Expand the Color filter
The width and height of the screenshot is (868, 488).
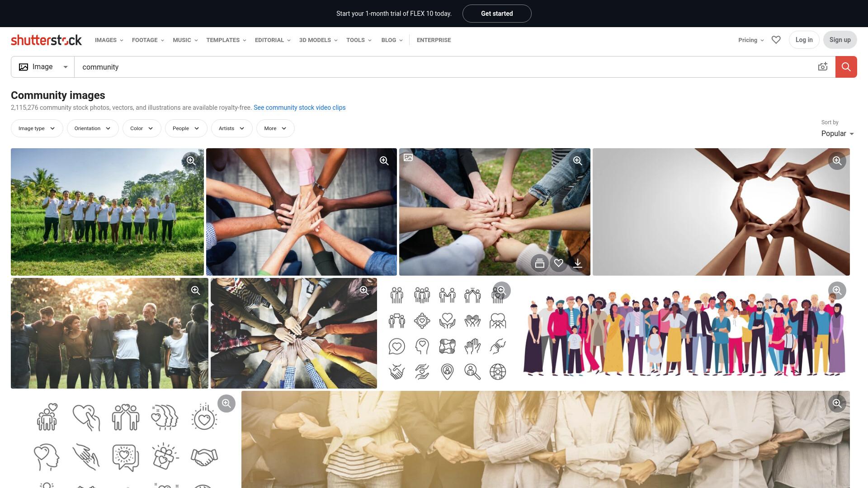(142, 128)
